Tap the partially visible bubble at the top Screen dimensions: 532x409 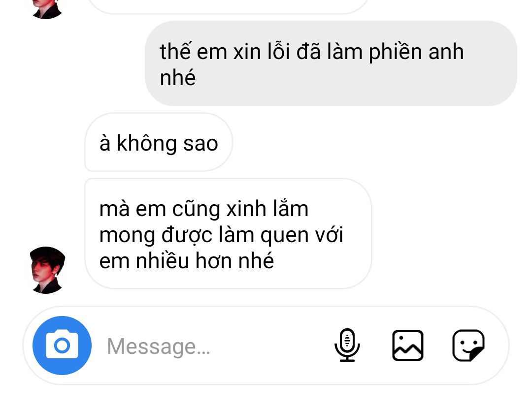click(x=228, y=7)
